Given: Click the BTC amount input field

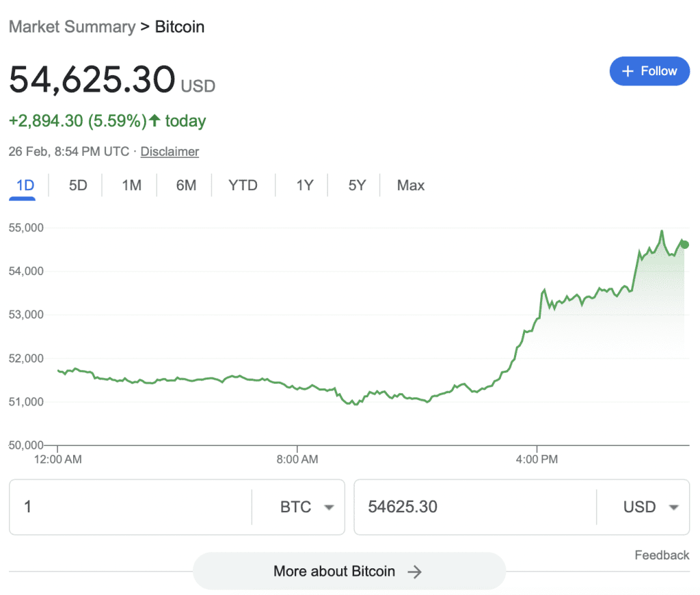Looking at the screenshot, I should 130,507.
